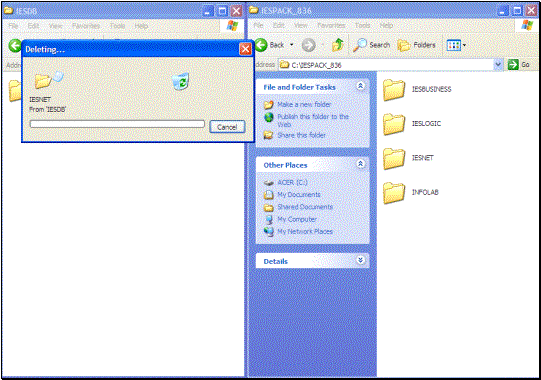The width and height of the screenshot is (541, 380).
Task: Open My Network Places link
Action: [x=305, y=232]
